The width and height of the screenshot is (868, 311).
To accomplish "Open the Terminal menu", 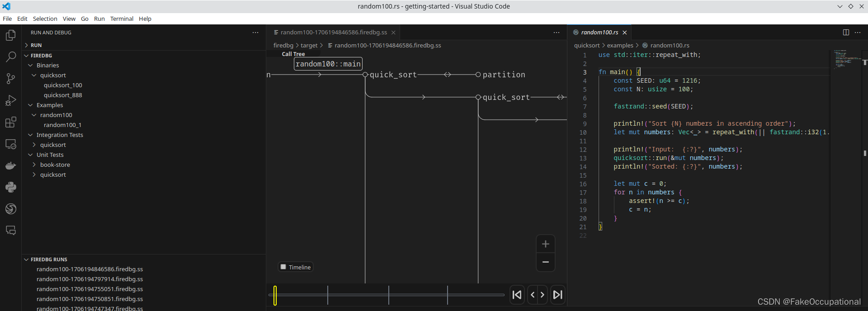I will pos(122,19).
